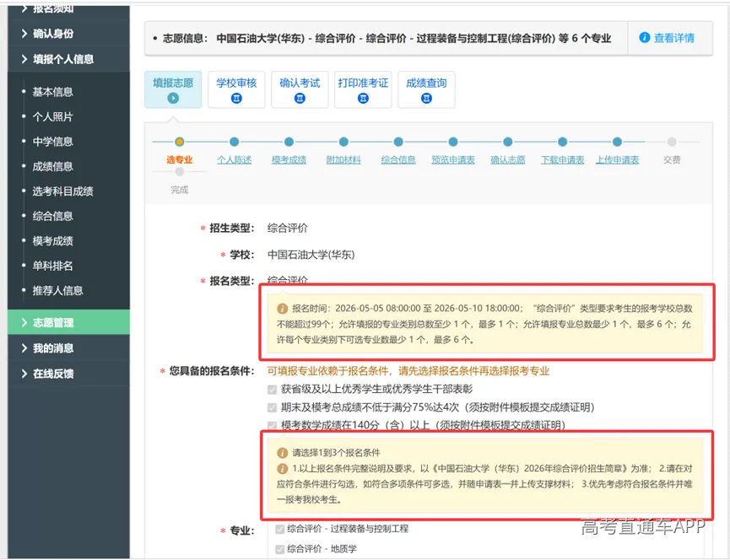Screen dimensions: 730x560
Task: Click the orange step dot above 选专业
Action: [x=179, y=142]
